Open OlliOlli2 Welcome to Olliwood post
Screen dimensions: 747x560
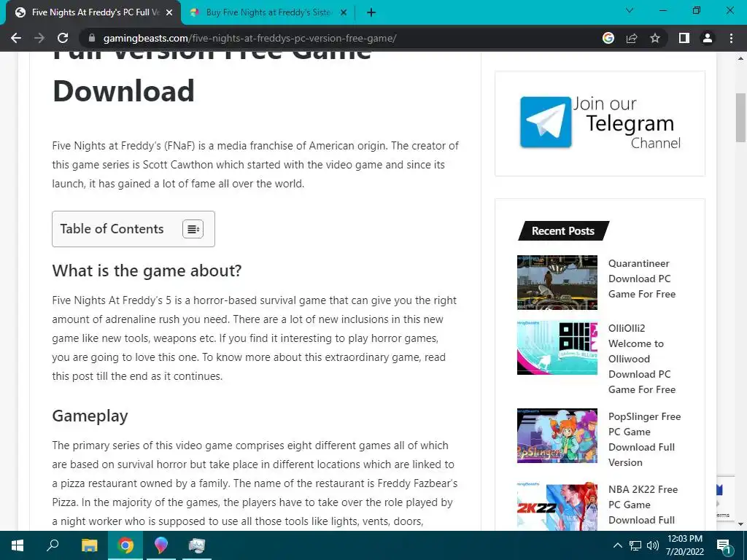(x=642, y=359)
